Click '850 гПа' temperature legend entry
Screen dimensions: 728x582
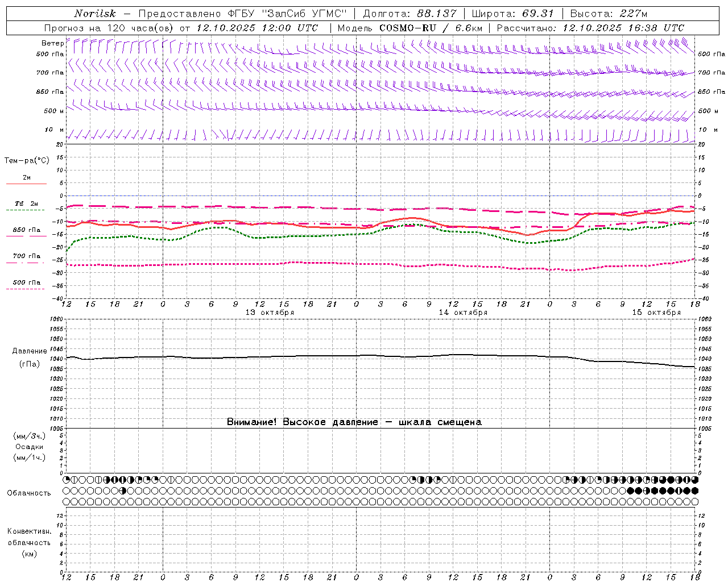pos(27,230)
